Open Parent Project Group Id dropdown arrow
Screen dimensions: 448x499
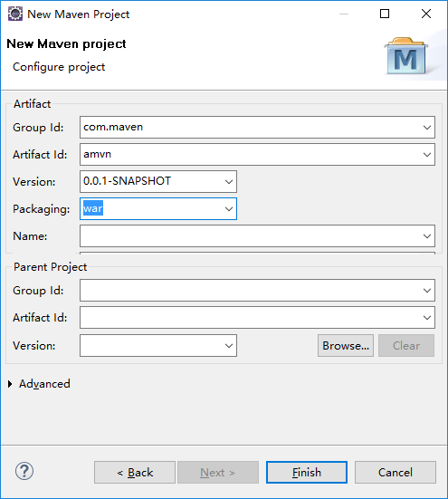tap(427, 290)
